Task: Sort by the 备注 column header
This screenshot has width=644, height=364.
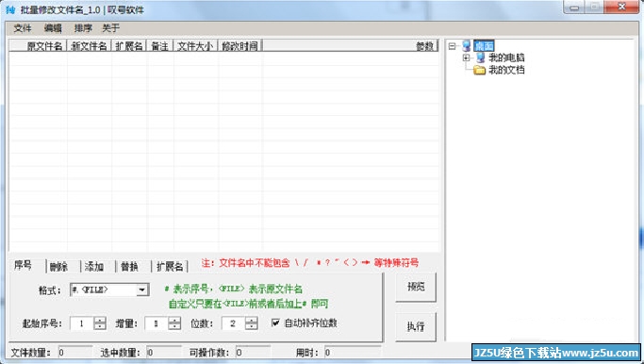Action: [x=160, y=46]
